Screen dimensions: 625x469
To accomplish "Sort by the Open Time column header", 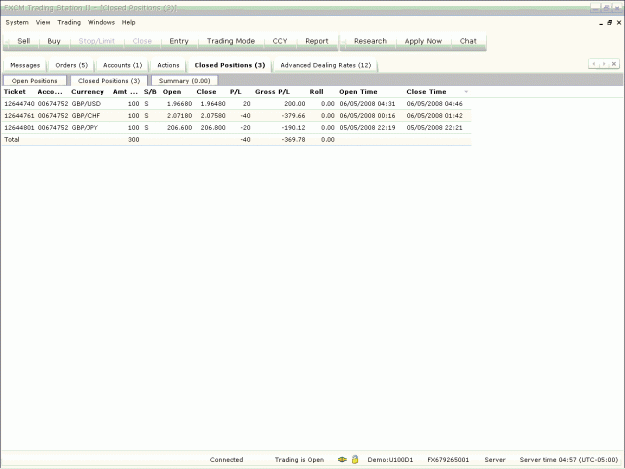I will click(x=358, y=92).
